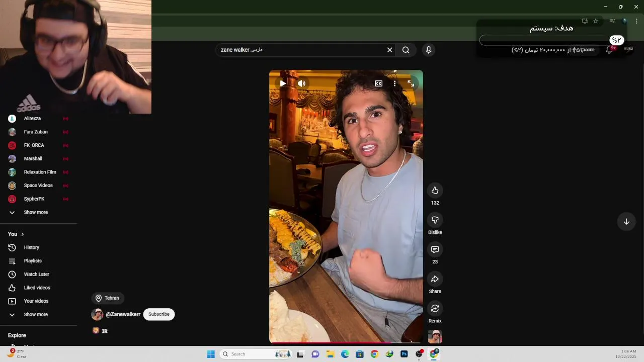Open Chrome profile avatar
The width and height of the screenshot is (644, 362).
coord(624,21)
